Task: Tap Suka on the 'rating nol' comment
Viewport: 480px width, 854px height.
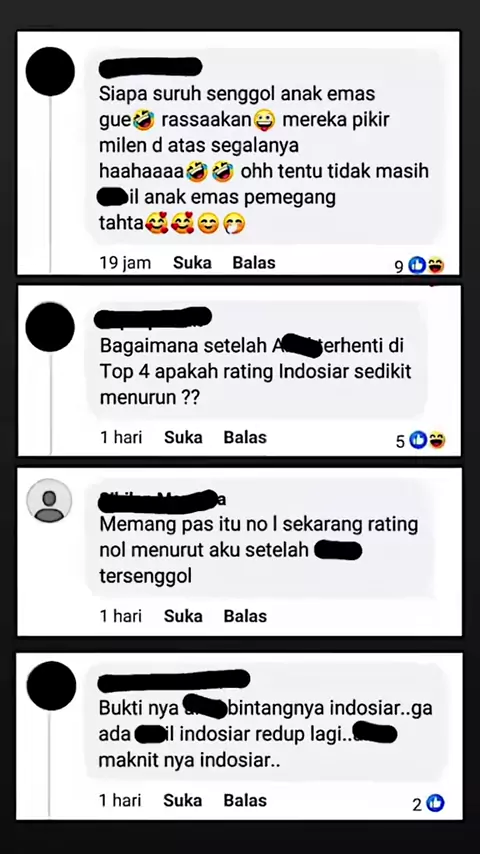Action: [184, 616]
